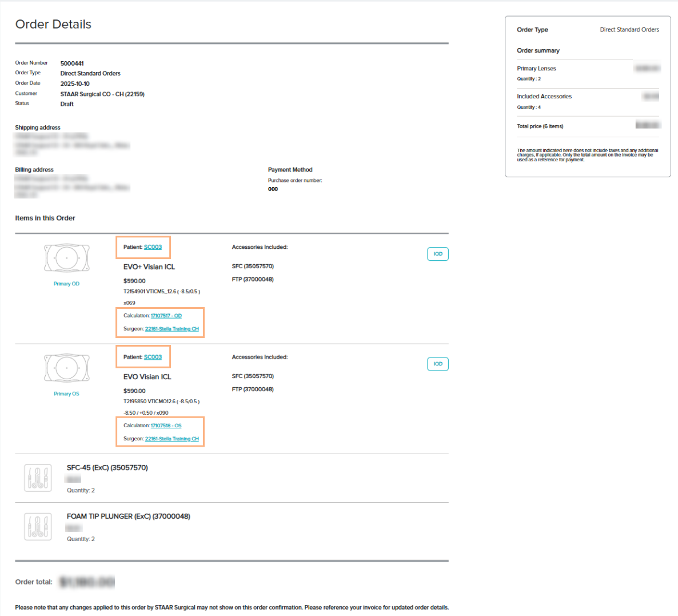Open calculation 17107518 - OS link

[166, 426]
